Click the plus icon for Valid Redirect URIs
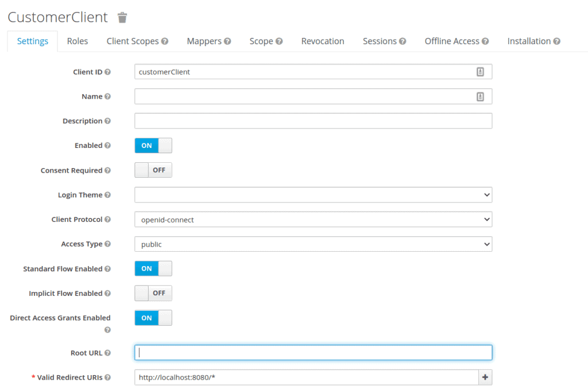Image resolution: width=588 pixels, height=390 pixels. [x=485, y=377]
